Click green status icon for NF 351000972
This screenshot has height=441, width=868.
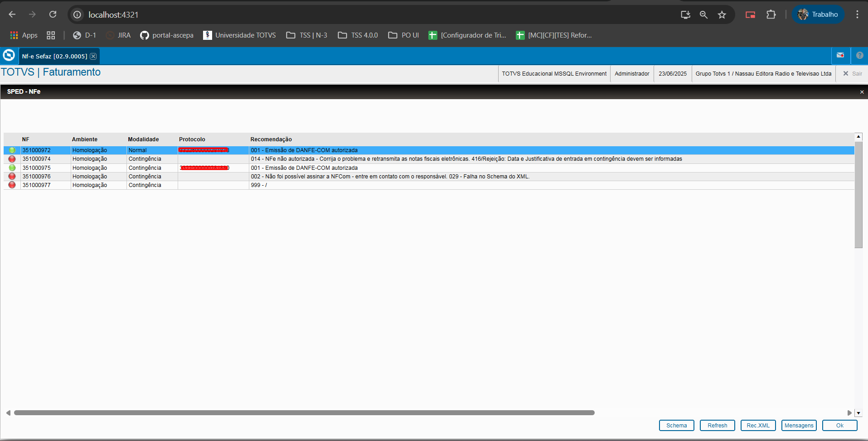click(12, 150)
